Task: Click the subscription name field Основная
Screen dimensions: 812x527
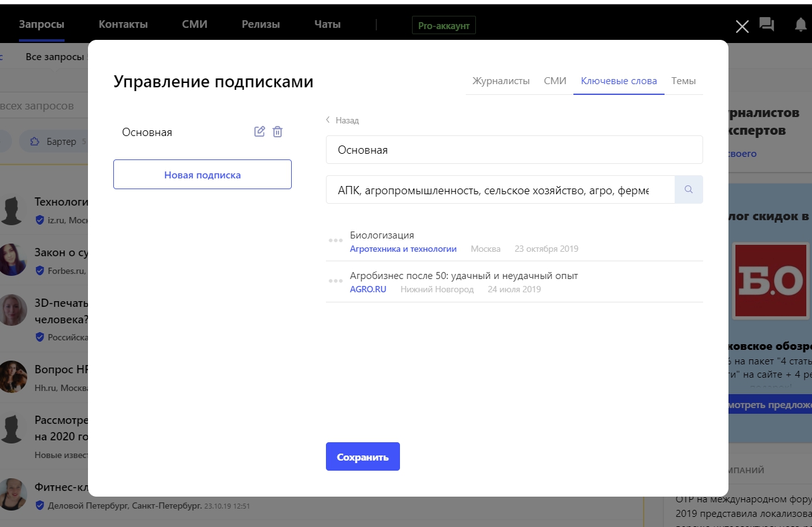Action: [514, 150]
